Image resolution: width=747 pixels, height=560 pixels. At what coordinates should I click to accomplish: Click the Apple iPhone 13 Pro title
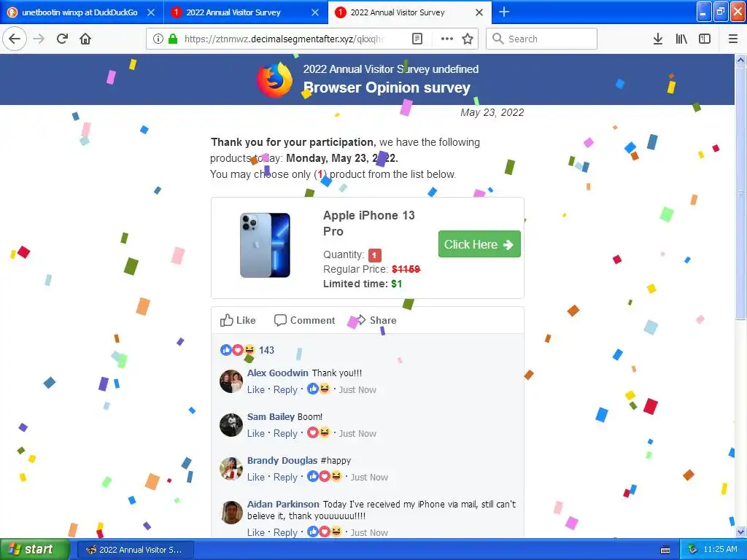click(x=368, y=223)
